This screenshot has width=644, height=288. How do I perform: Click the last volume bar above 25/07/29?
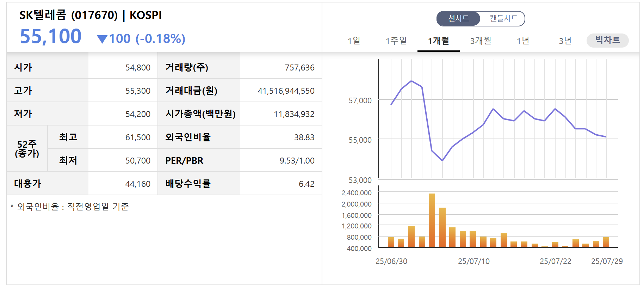click(606, 242)
